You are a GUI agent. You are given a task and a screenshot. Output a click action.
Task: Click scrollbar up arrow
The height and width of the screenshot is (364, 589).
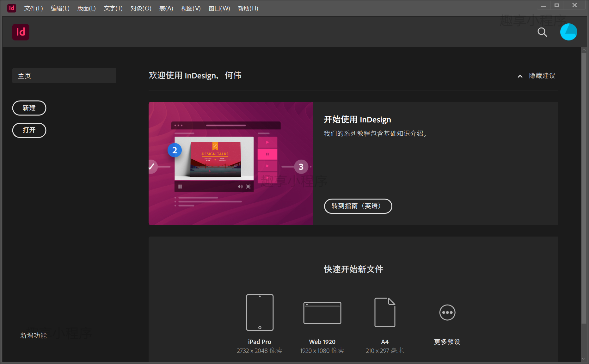(x=584, y=50)
